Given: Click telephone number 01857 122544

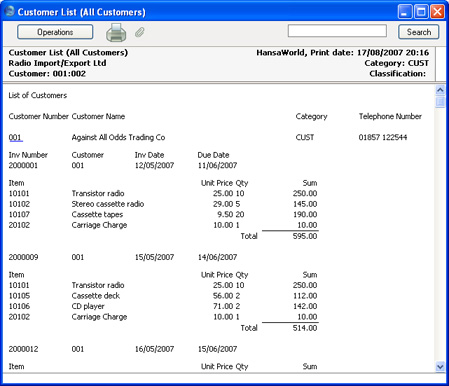Looking at the screenshot, I should coord(383,137).
